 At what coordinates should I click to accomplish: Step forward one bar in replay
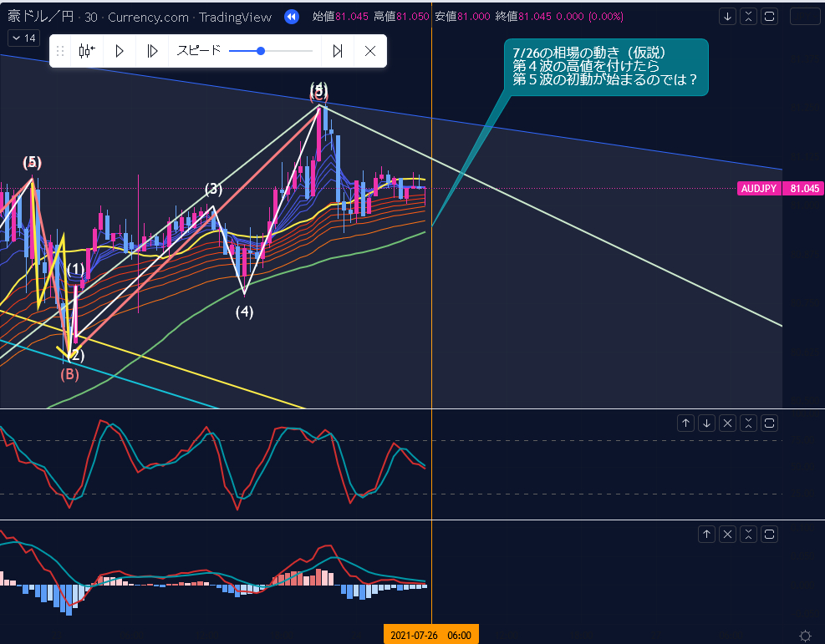tap(152, 51)
